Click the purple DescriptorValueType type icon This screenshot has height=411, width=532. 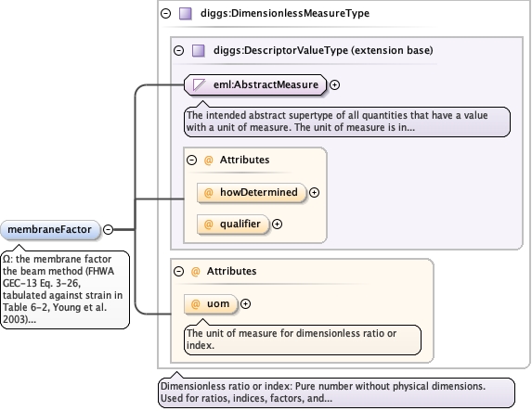(x=199, y=50)
